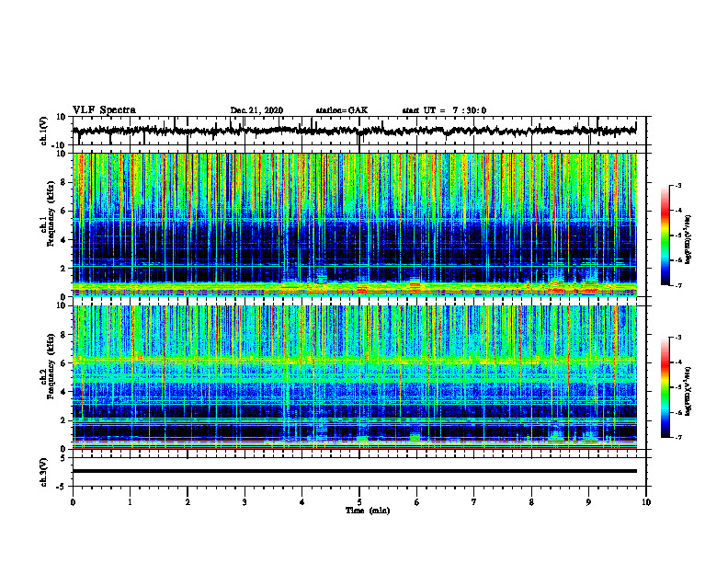Screen dimensions: 728x563
Task: Select the "start UT = 7 :30: 0" text
Action: (x=444, y=110)
